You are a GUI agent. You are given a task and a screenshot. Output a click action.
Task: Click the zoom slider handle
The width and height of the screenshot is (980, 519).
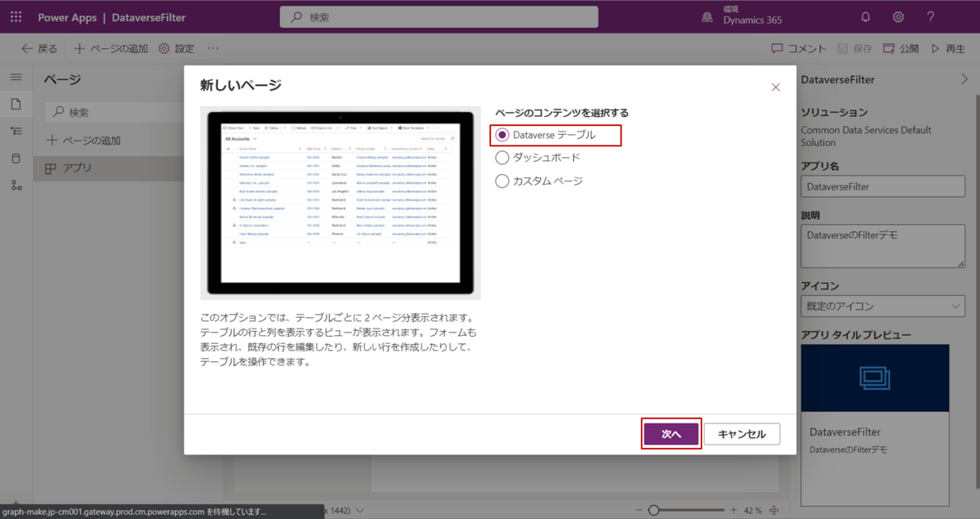click(653, 510)
